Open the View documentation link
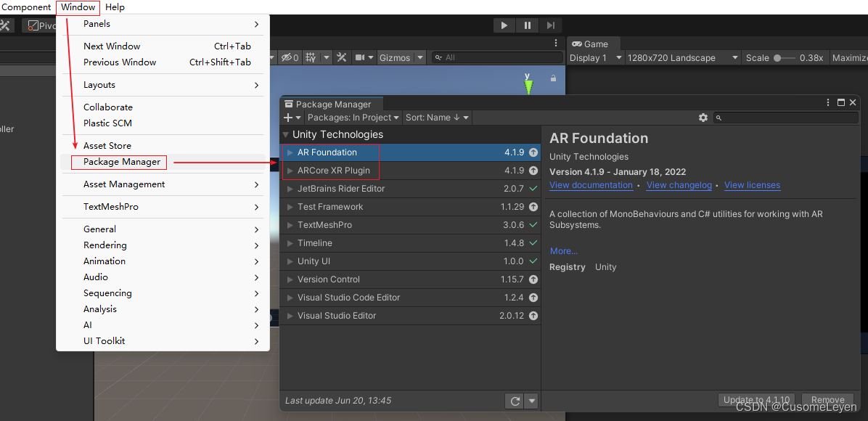 coord(591,186)
